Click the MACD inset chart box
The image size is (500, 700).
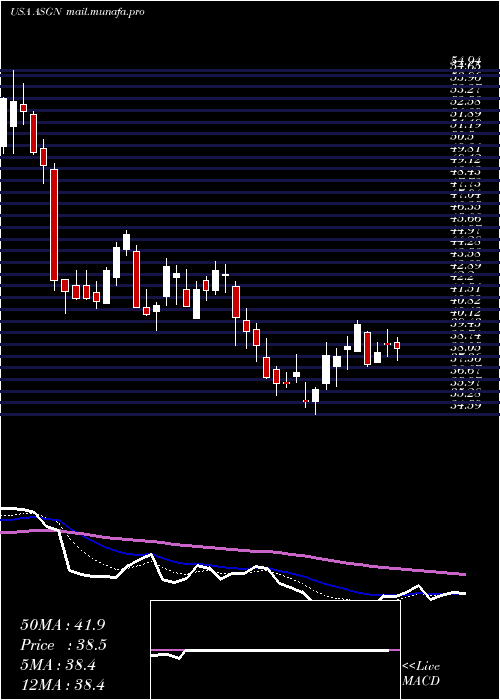click(x=275, y=650)
